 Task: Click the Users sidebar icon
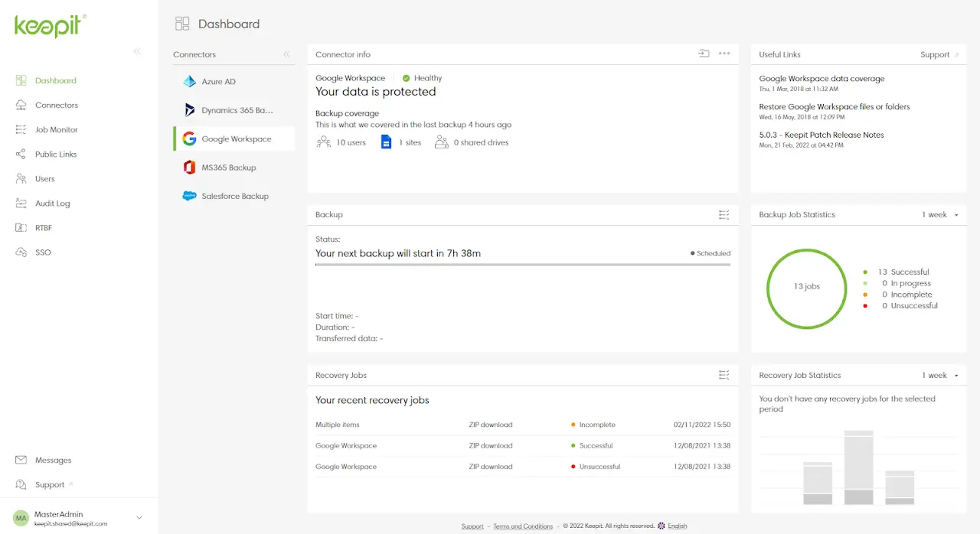click(21, 178)
